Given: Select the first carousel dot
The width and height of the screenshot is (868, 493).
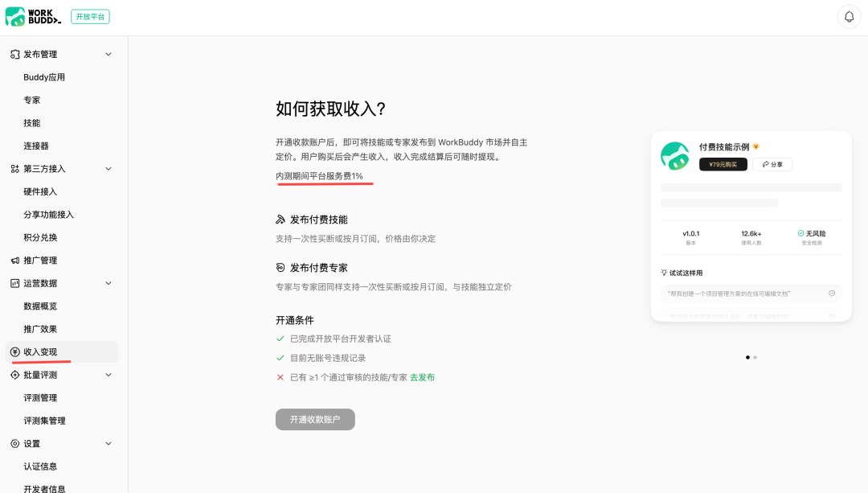Looking at the screenshot, I should 748,357.
